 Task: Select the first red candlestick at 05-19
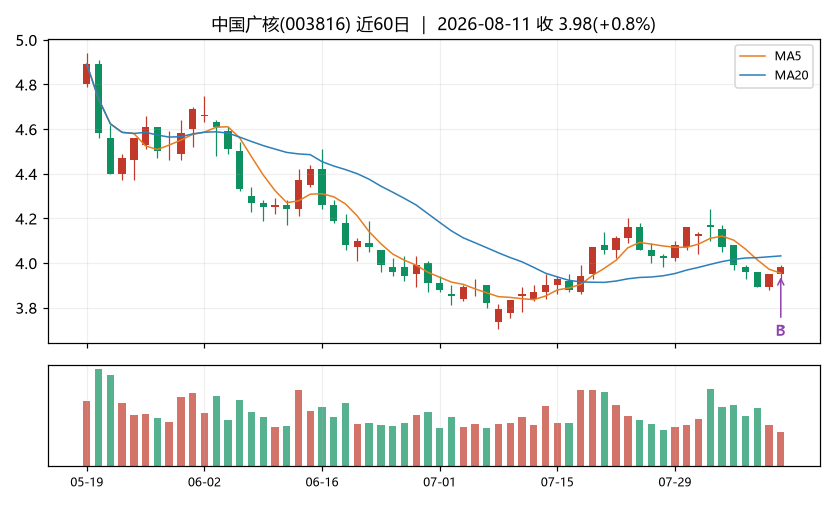86,74
